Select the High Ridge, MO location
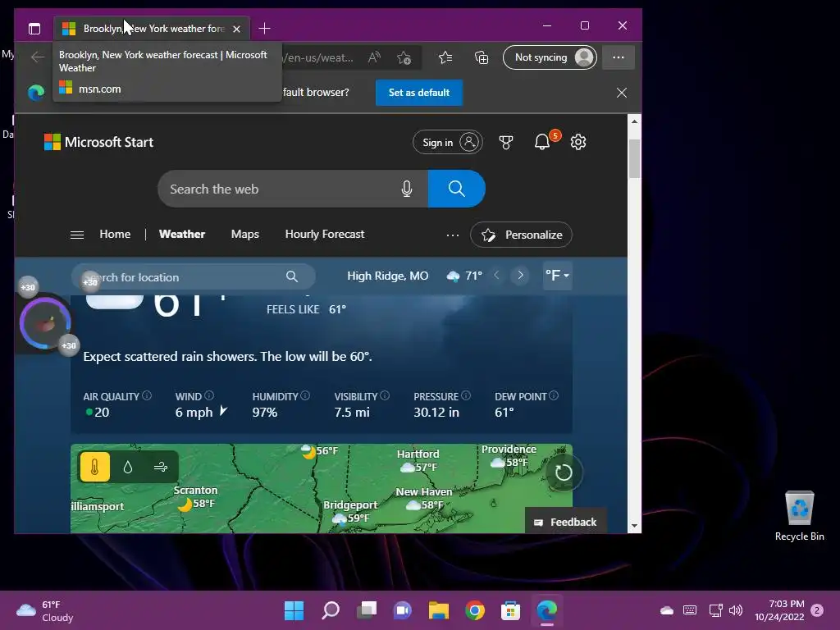The width and height of the screenshot is (840, 630). (x=388, y=276)
